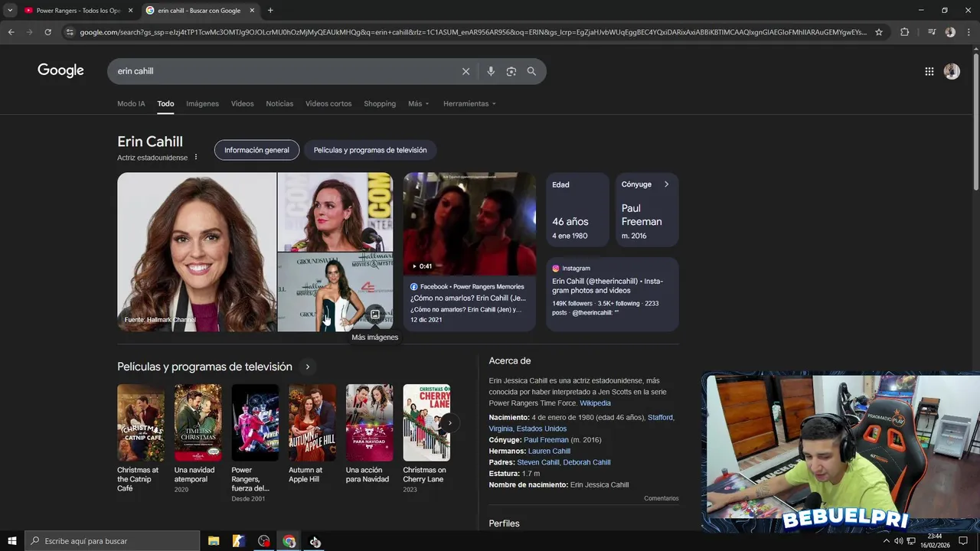Play the Facebook Power Rangers Memories video

click(x=469, y=223)
